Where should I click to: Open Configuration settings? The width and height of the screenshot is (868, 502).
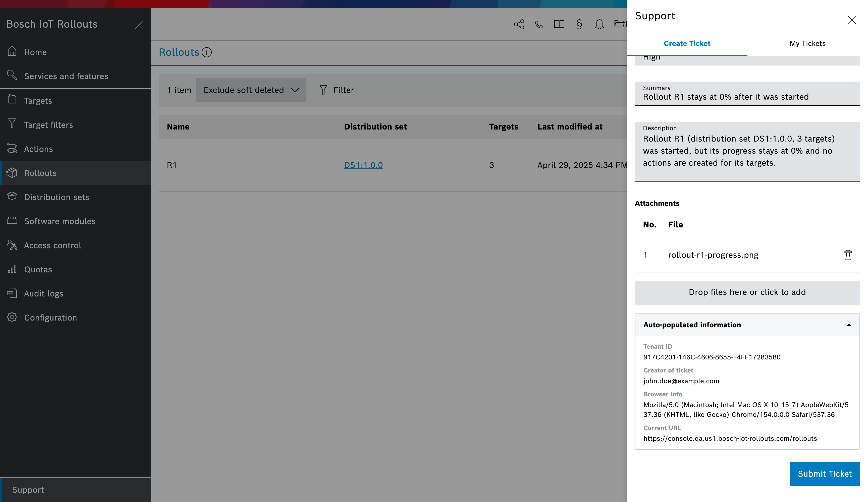tap(75, 318)
